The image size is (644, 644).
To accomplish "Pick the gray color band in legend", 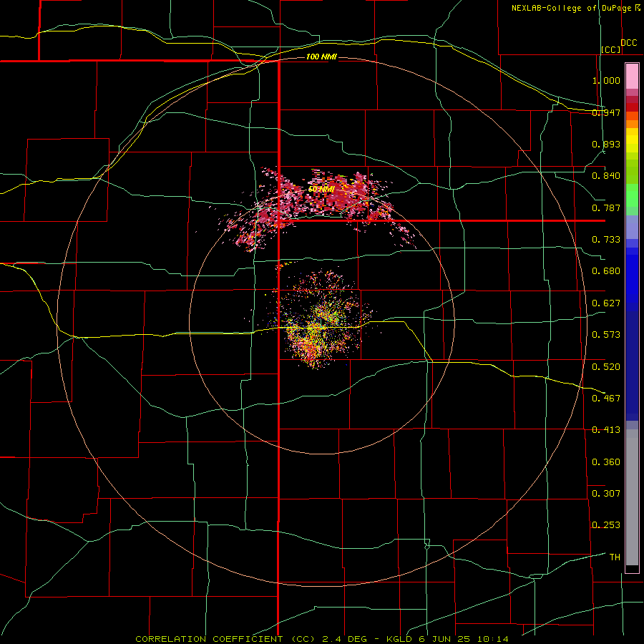I will 632,497.
